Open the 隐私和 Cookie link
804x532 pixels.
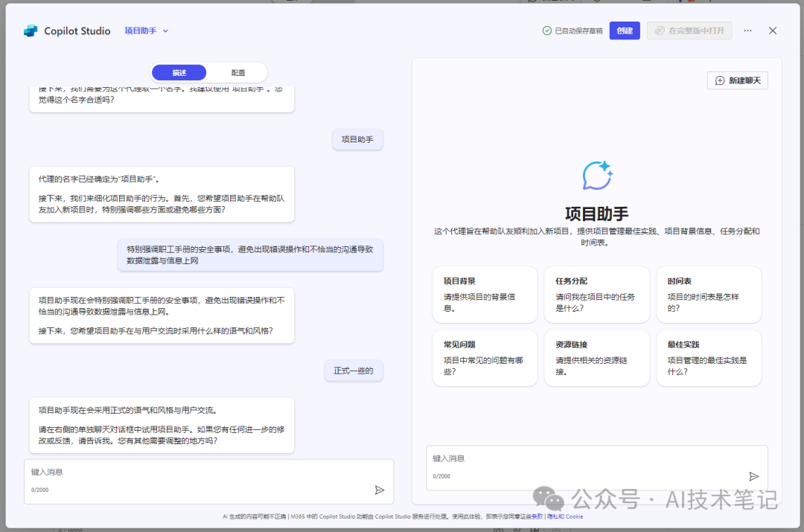pyautogui.click(x=565, y=516)
